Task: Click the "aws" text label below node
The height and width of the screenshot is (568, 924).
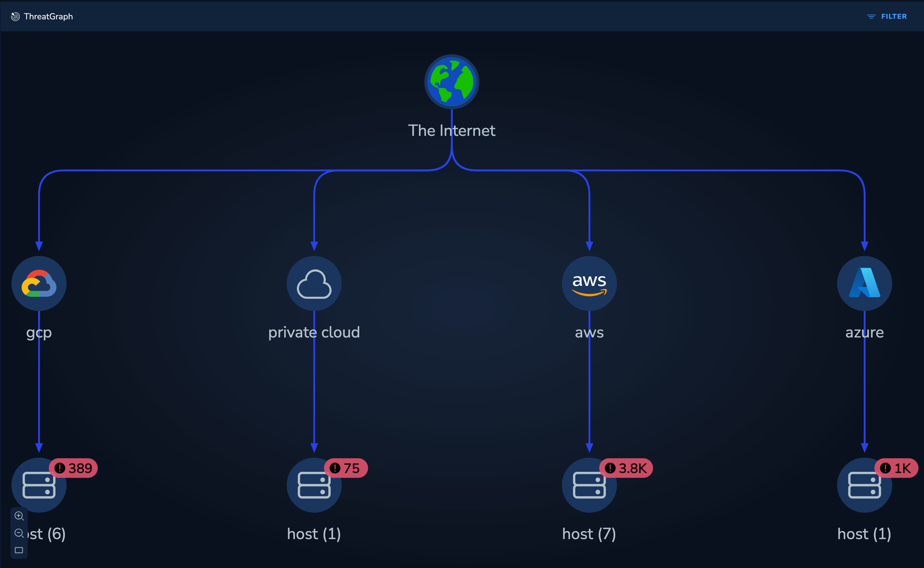Action: point(589,333)
